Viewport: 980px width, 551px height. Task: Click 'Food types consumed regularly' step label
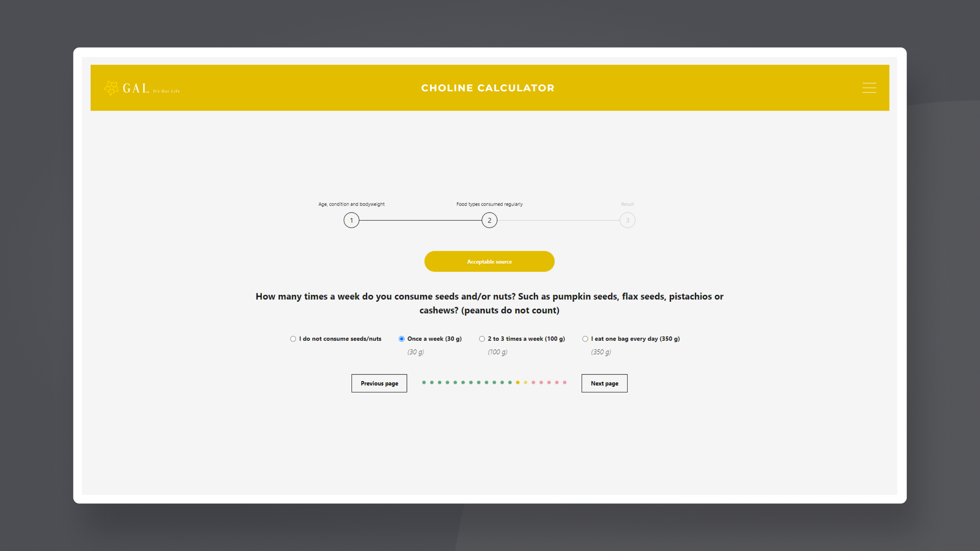[x=489, y=204]
